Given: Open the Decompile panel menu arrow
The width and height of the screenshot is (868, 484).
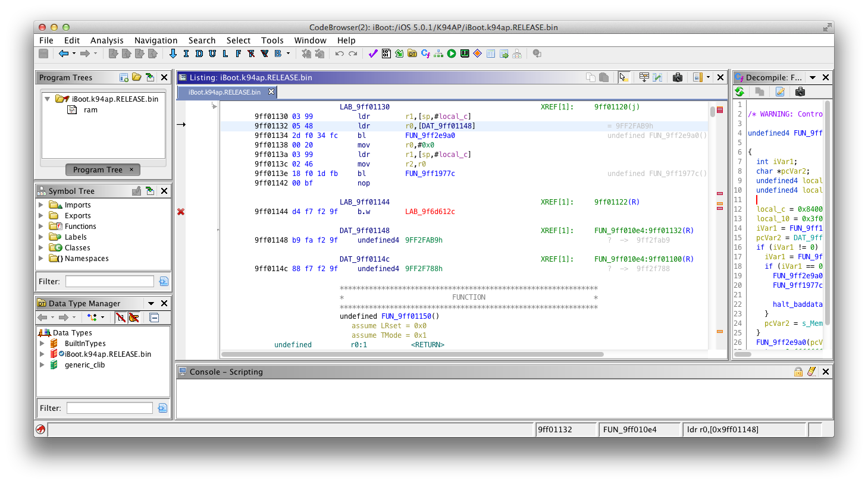Looking at the screenshot, I should pyautogui.click(x=813, y=77).
